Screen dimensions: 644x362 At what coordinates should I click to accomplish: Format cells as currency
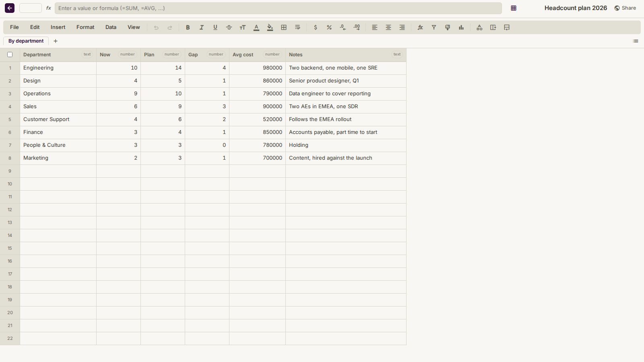pos(315,27)
